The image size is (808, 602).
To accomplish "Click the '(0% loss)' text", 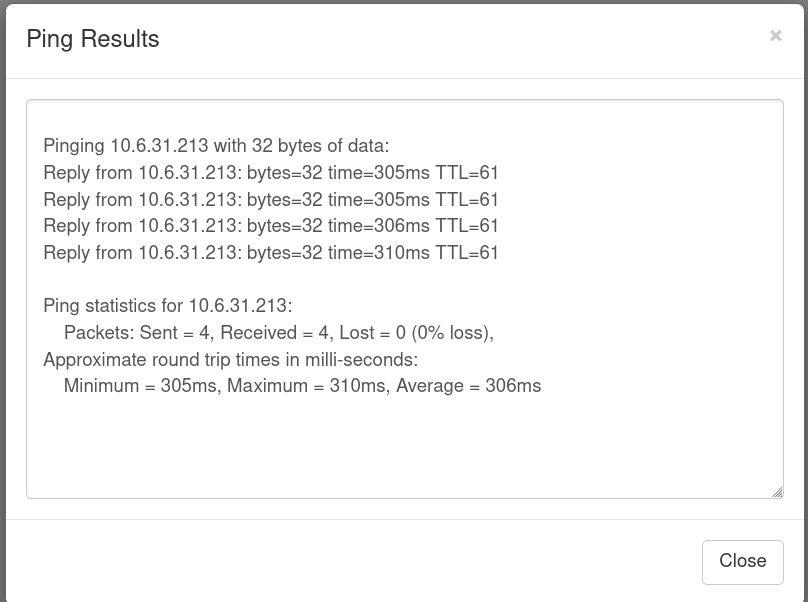I will (x=451, y=332).
